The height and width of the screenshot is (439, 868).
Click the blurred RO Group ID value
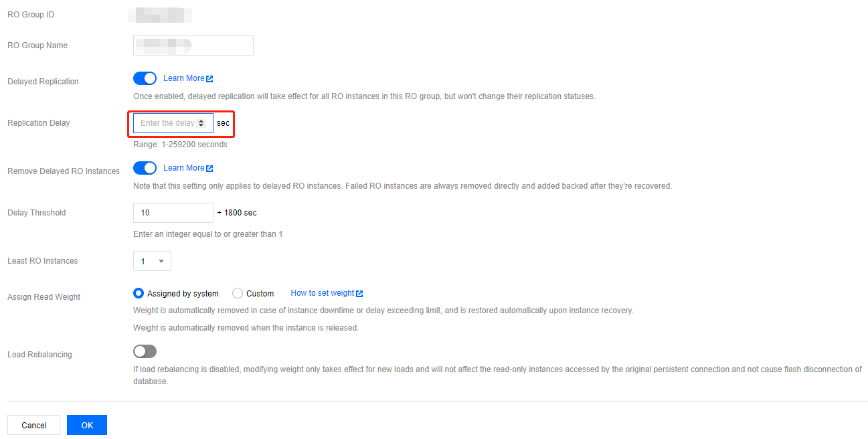point(160,15)
